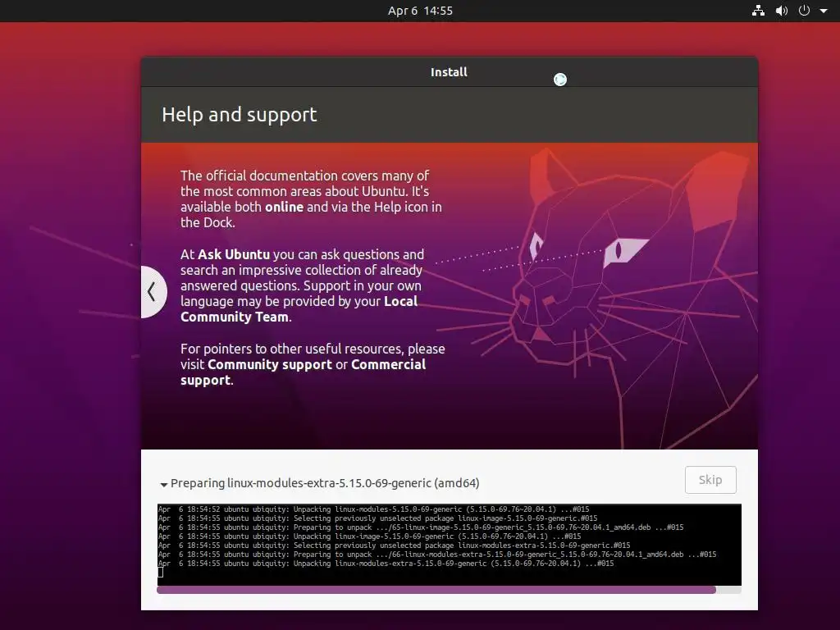
Task: Visit the Commercial support link
Action: click(x=304, y=372)
